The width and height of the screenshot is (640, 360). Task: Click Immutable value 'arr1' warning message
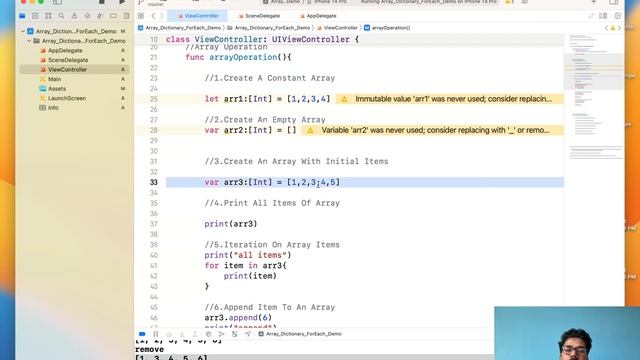pos(453,99)
